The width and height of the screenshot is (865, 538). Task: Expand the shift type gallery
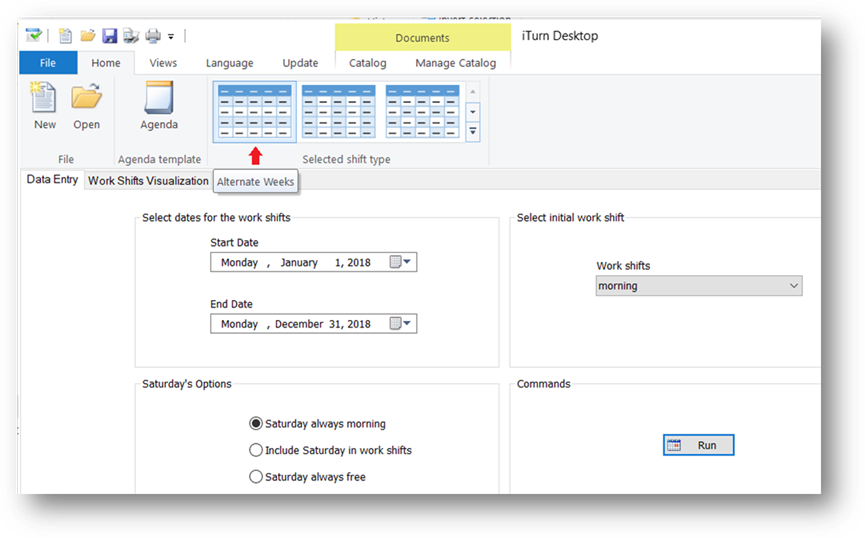pyautogui.click(x=473, y=132)
